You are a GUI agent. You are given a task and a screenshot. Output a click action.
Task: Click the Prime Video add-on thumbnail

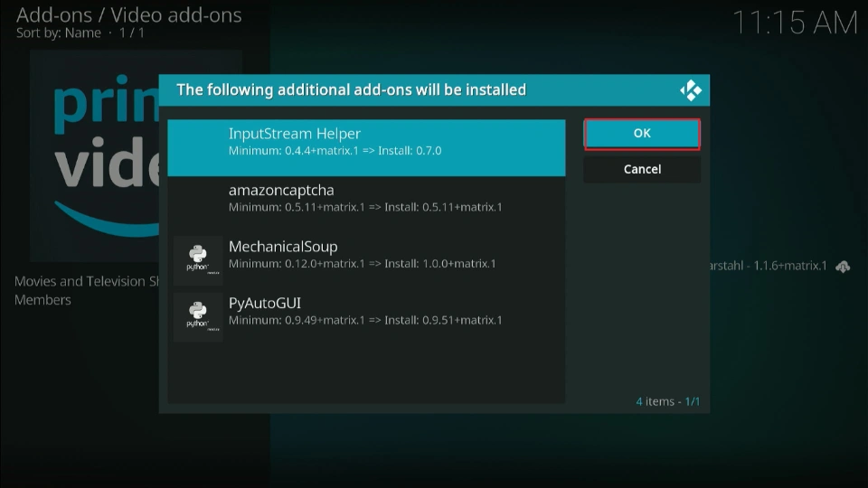[95, 155]
